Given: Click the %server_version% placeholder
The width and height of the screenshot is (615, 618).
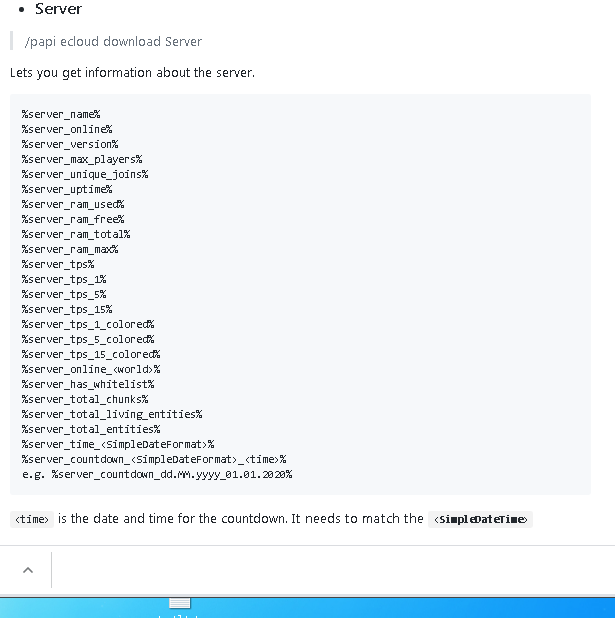Looking at the screenshot, I should coord(70,144).
